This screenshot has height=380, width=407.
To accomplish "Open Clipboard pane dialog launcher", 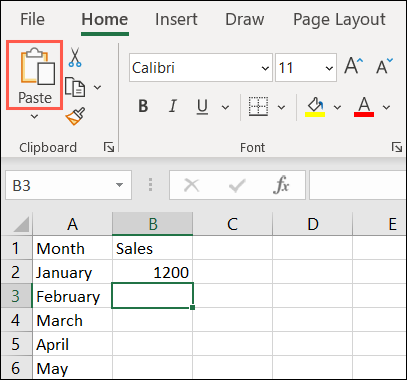I will click(109, 147).
